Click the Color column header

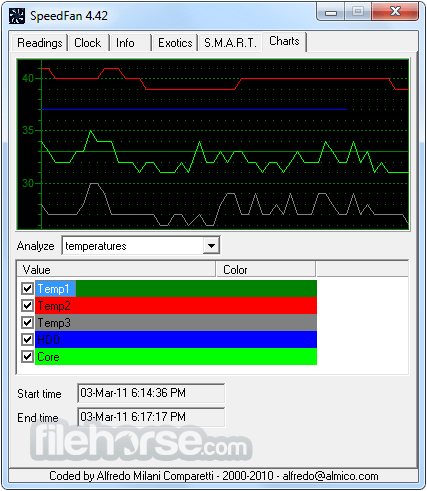click(x=266, y=269)
